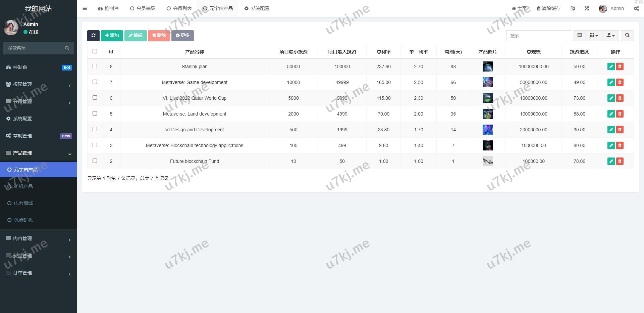The width and height of the screenshot is (644, 313).
Task: Open 矿机产品 in the sidebar
Action: [x=23, y=186]
